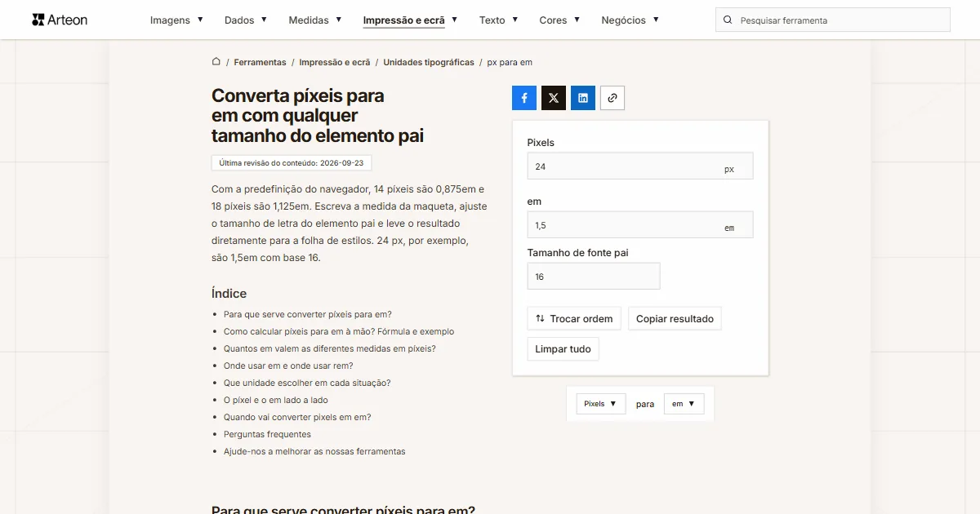This screenshot has width=980, height=514.
Task: Jump to 'O píxel e o em lado a lado'
Action: 276,400
